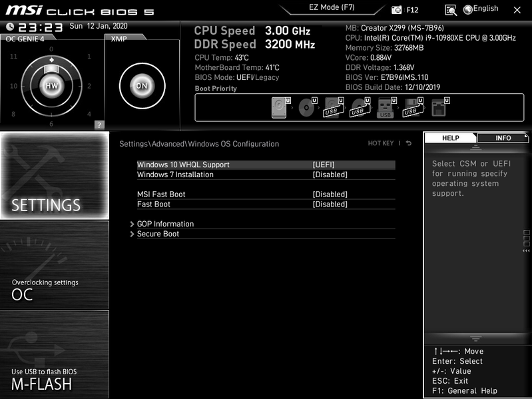Open the OC overclocking settings section

[x=55, y=265]
